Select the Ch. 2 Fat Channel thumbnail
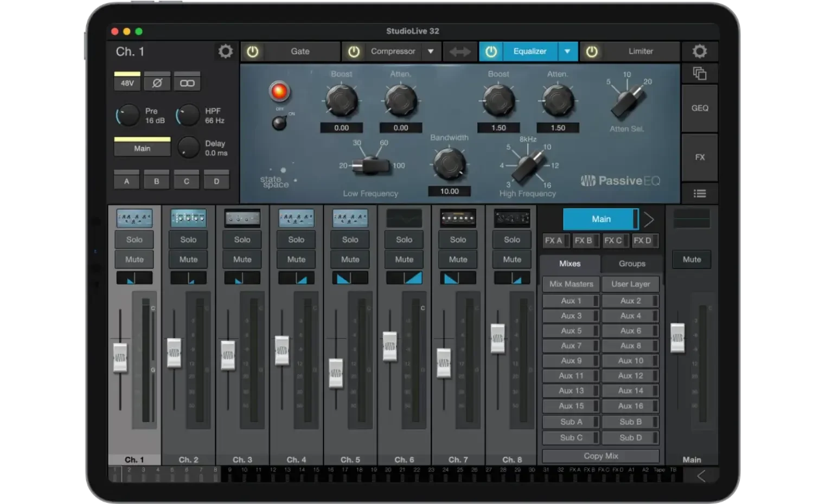 (x=188, y=219)
